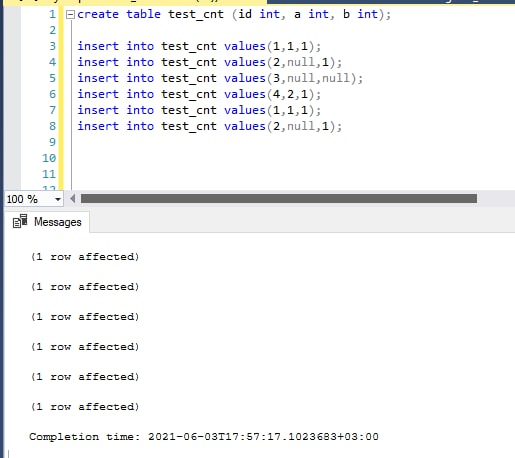
Task: Click the Messages tab icon
Action: coord(20,222)
